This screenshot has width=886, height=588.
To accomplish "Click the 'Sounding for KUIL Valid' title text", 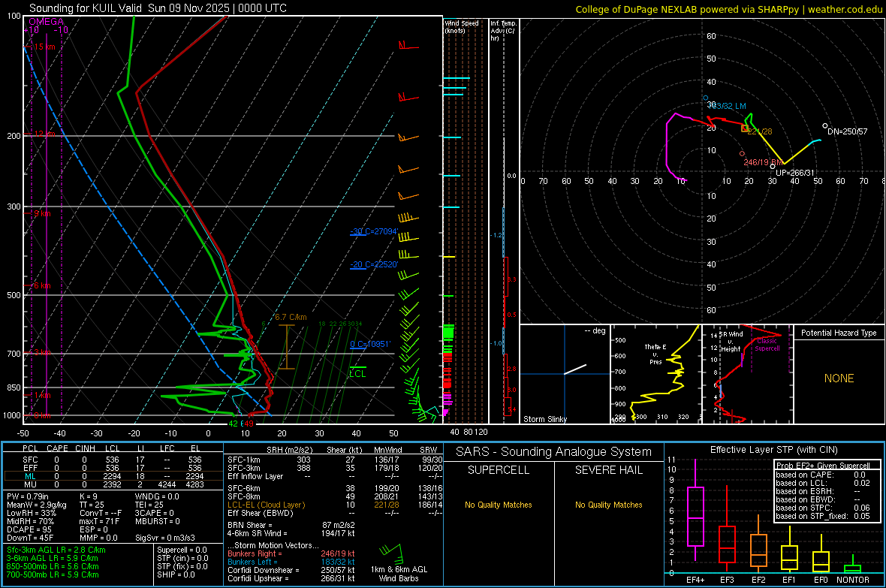I will (x=86, y=8).
